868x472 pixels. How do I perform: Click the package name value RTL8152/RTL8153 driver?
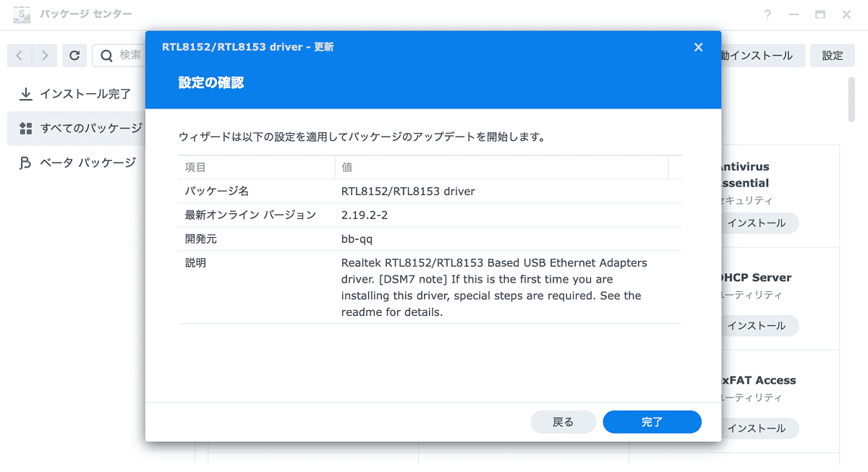pyautogui.click(x=408, y=192)
